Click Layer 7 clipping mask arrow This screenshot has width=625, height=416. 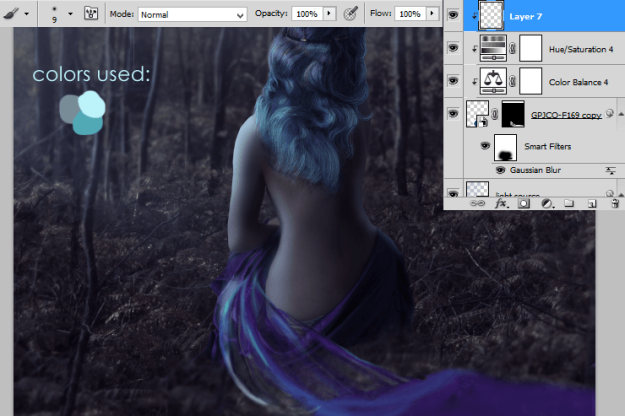pyautogui.click(x=474, y=16)
